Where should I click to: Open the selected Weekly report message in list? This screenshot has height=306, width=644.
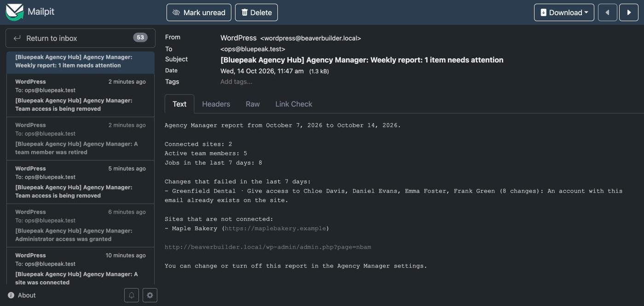pyautogui.click(x=80, y=62)
